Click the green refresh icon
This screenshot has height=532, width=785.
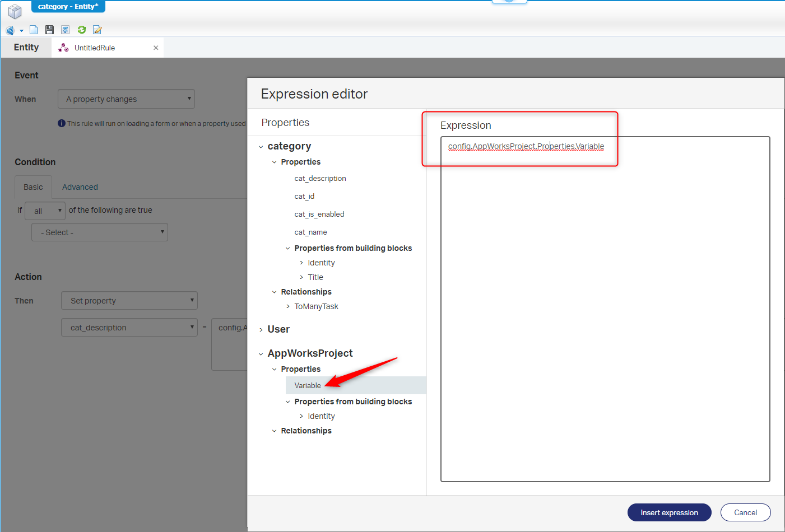(x=82, y=30)
